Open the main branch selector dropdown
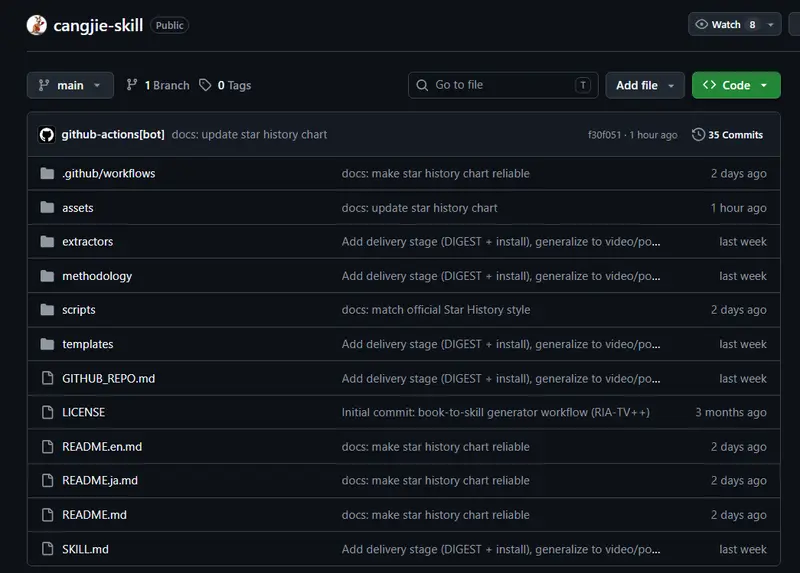This screenshot has width=800, height=573. (70, 85)
